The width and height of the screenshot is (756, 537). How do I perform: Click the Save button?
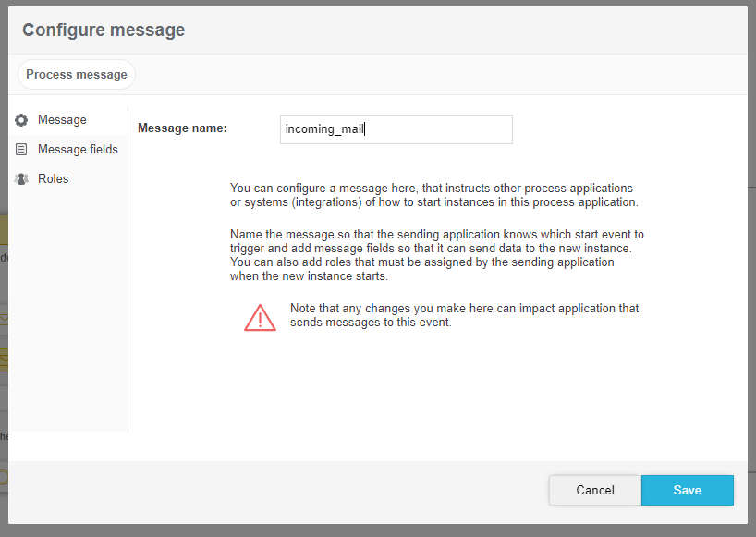pos(687,490)
